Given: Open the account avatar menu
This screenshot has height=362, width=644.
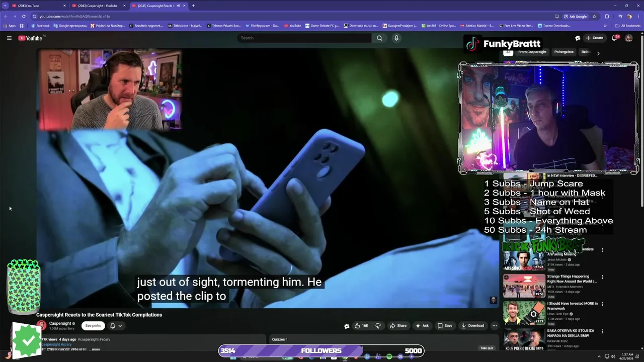Looking at the screenshot, I should click(628, 38).
